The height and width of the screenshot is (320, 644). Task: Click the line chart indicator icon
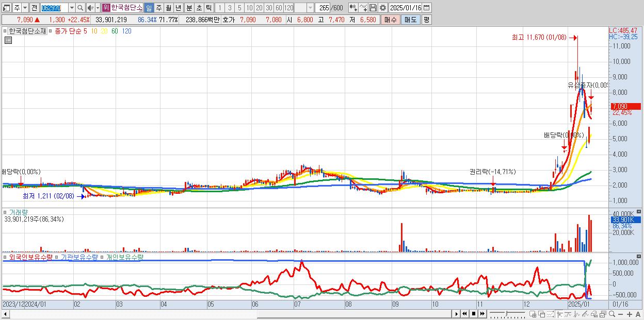363,8
